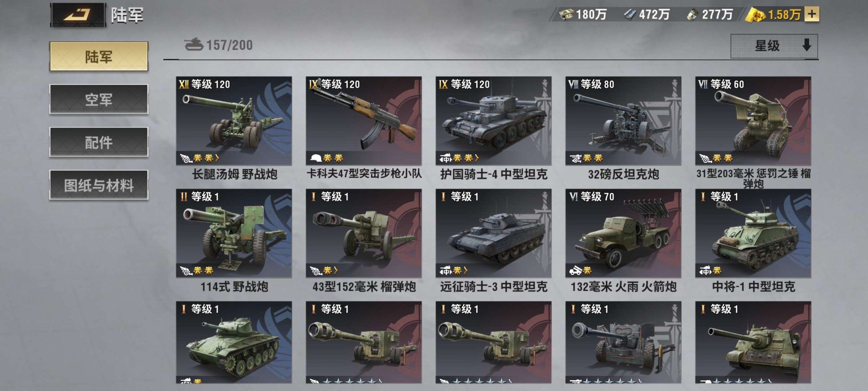Viewport: 868px width, 391px height.
Task: Click the gold plus icon to add gold
Action: [x=812, y=14]
